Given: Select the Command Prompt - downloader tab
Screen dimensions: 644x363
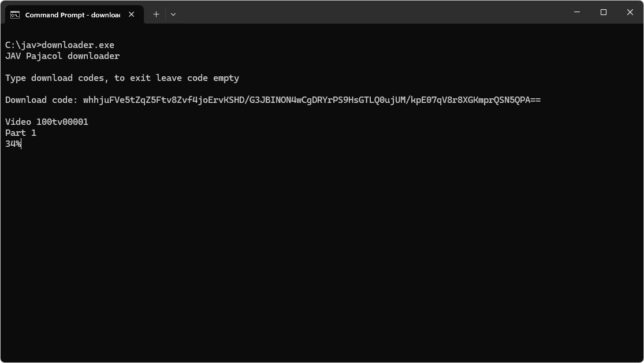Looking at the screenshot, I should 72,14.
